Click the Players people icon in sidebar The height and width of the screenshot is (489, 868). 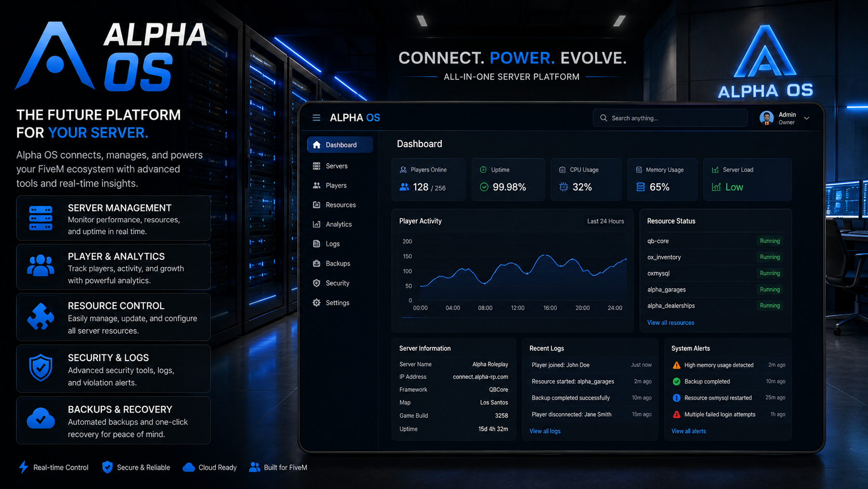(x=317, y=186)
